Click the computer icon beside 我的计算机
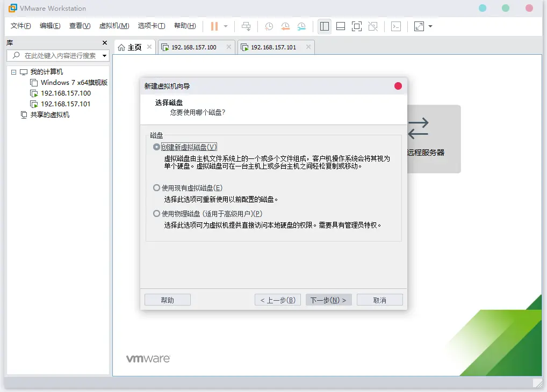547x392 pixels. click(23, 72)
